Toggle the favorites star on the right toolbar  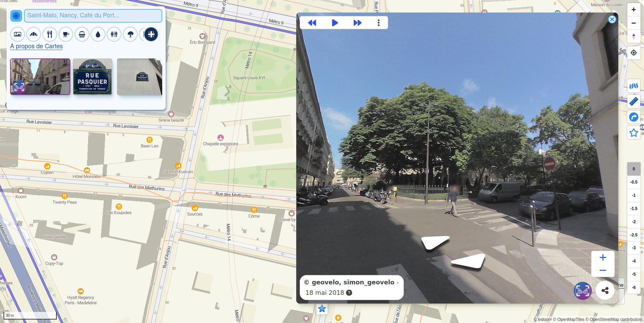(634, 133)
